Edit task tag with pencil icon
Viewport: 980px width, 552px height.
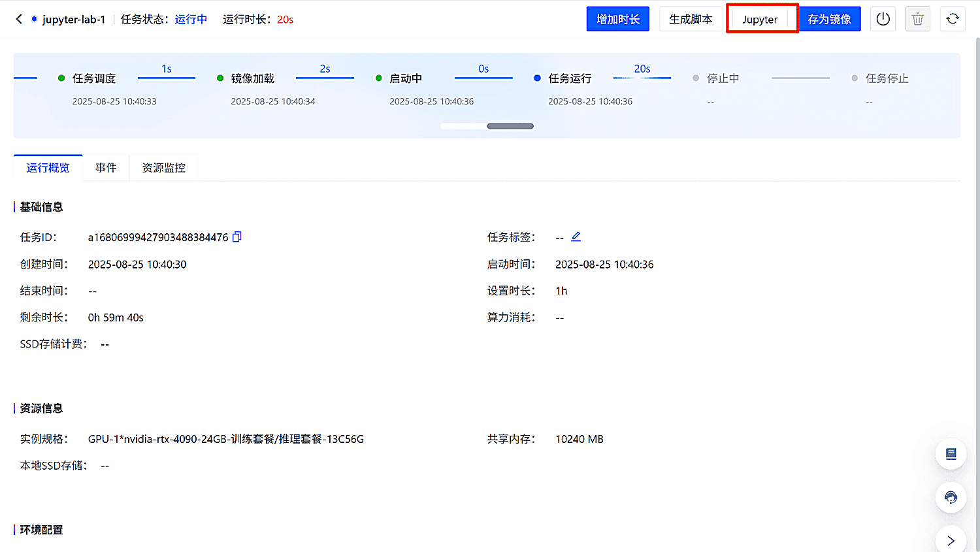coord(576,236)
